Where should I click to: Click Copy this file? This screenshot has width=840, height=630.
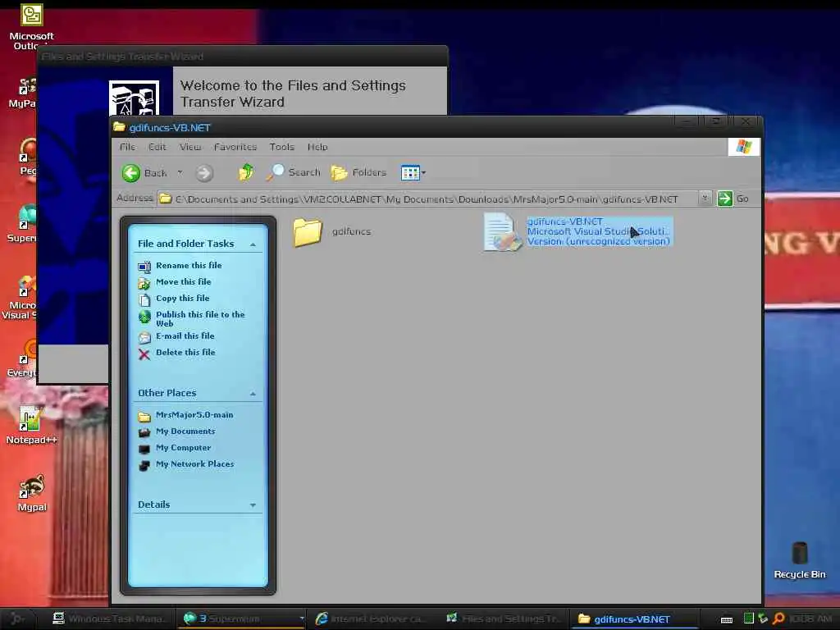pyautogui.click(x=183, y=299)
